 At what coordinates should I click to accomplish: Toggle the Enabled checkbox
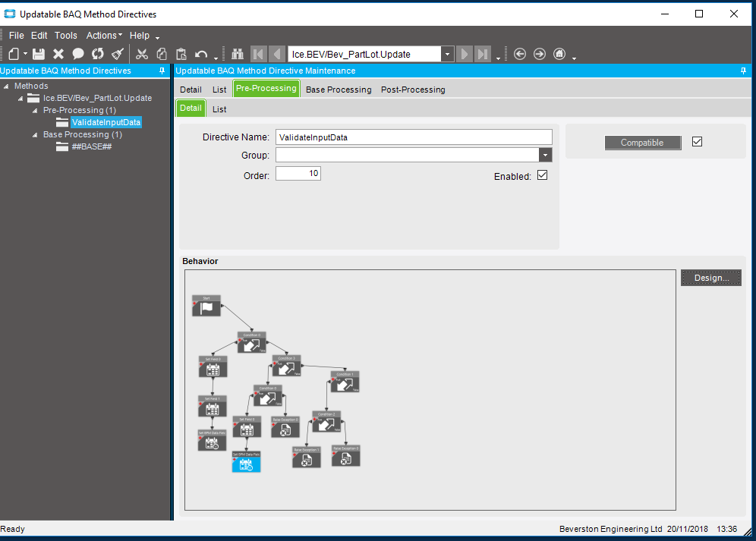coord(543,175)
